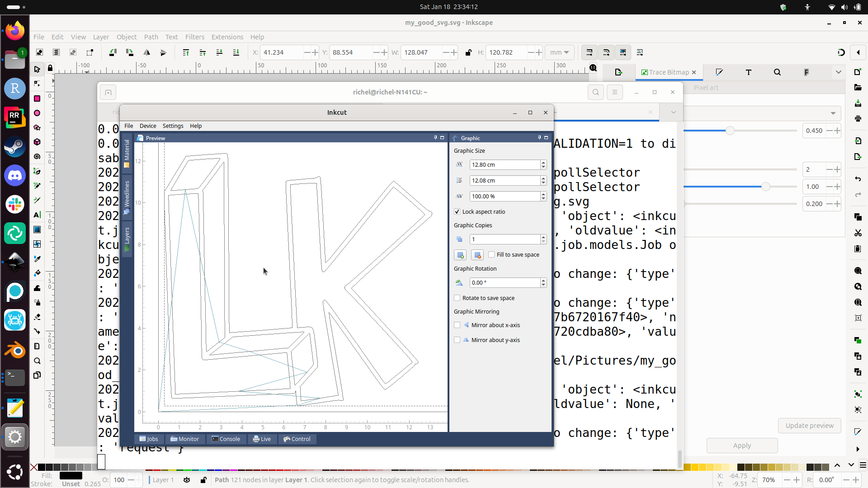Open Inkscape Extensions menu
868x488 pixels.
point(227,37)
